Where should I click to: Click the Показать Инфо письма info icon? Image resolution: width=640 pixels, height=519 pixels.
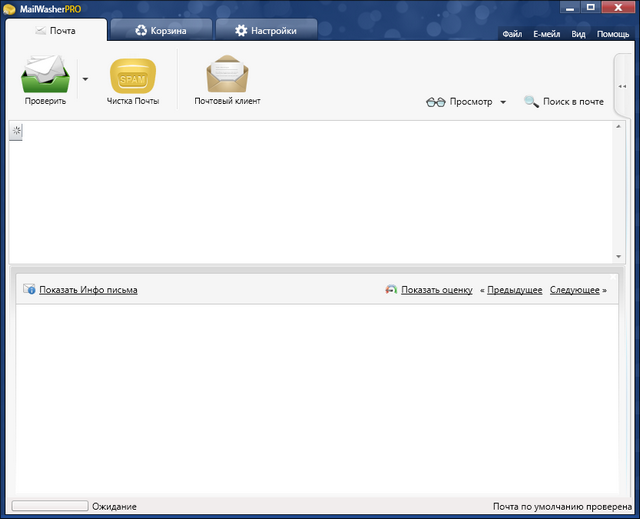(29, 290)
